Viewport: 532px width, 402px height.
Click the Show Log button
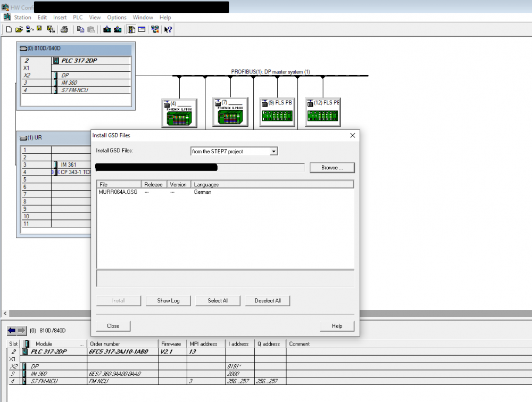[168, 301]
